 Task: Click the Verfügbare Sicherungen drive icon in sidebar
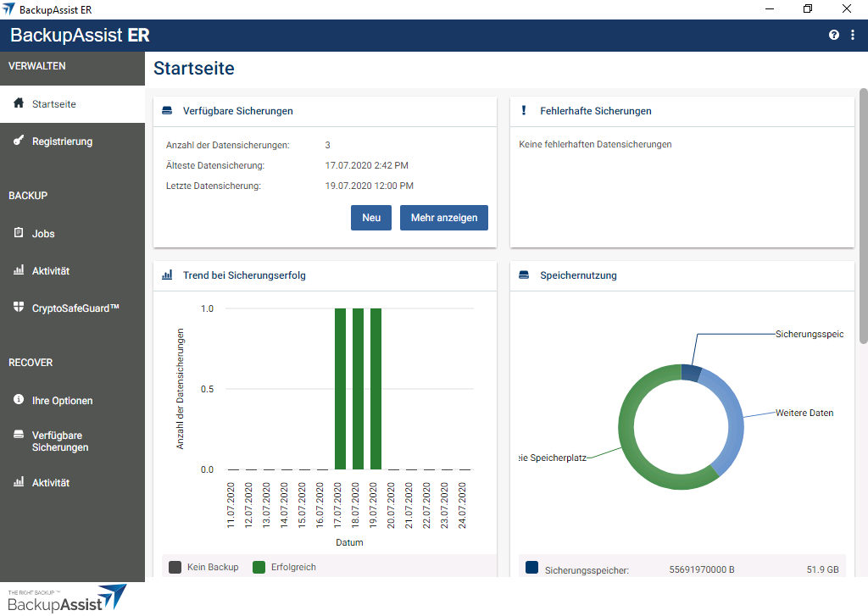click(19, 435)
